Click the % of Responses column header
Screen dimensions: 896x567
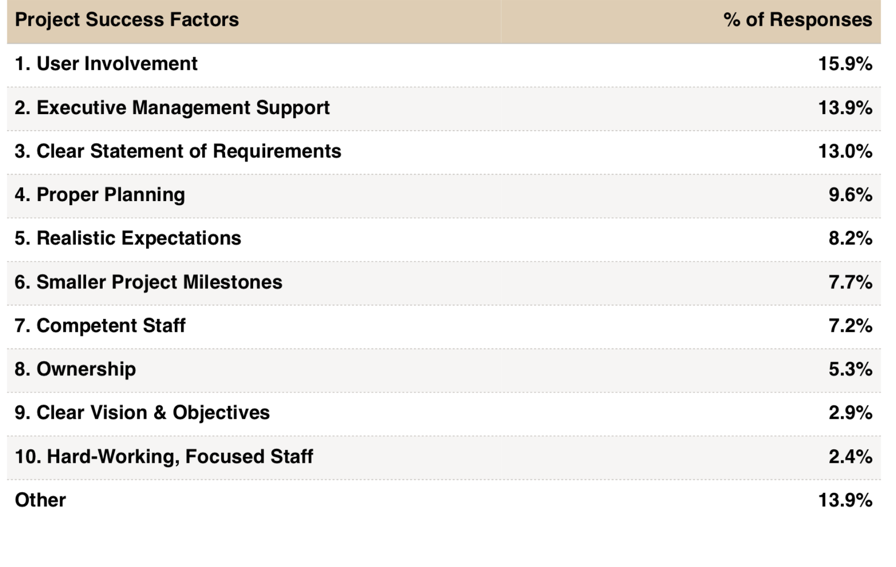797,20
